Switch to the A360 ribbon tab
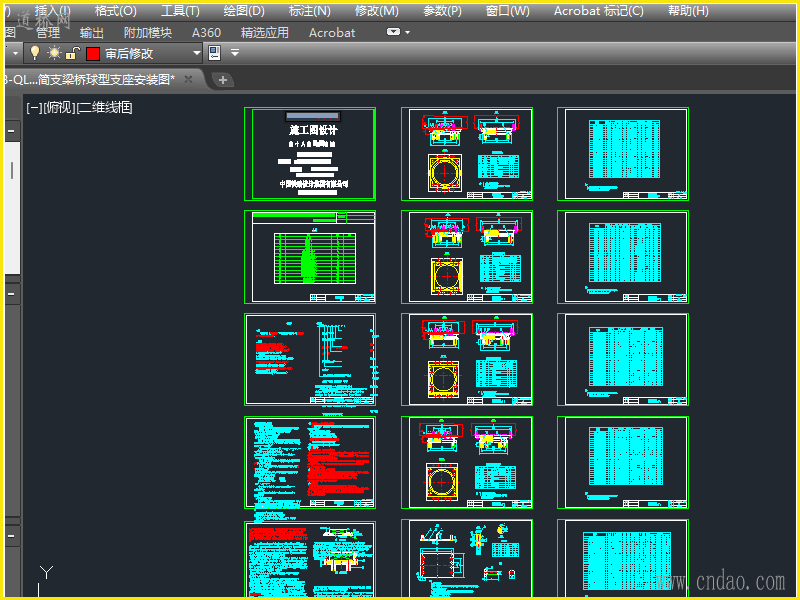The height and width of the screenshot is (600, 800). tap(206, 32)
